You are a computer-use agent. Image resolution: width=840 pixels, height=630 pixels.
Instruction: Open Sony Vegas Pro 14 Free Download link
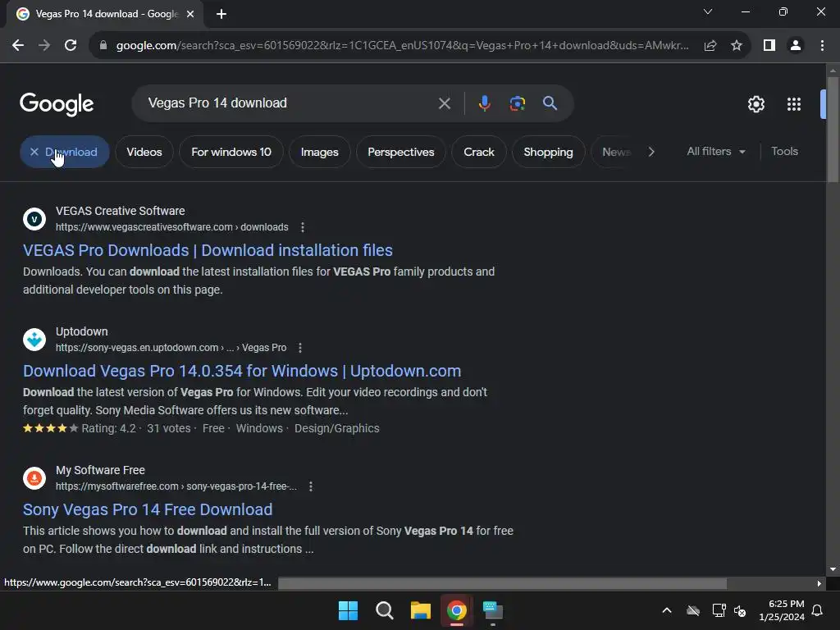pos(148,509)
